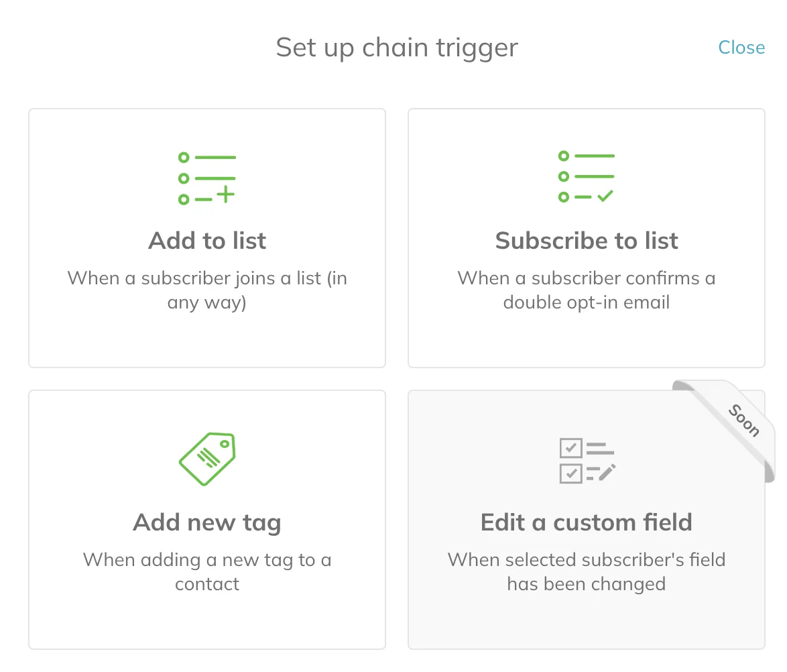Screen dimensions: 787x672
Task: Click "When a subscriber confirms a double opt-in" text
Action: pos(587,290)
